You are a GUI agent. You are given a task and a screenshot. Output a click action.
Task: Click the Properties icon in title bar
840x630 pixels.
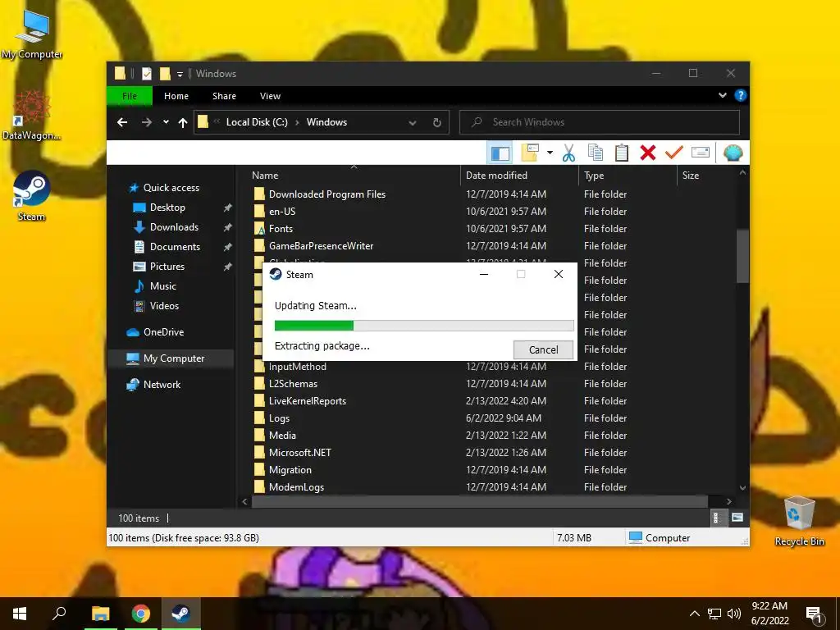147,73
